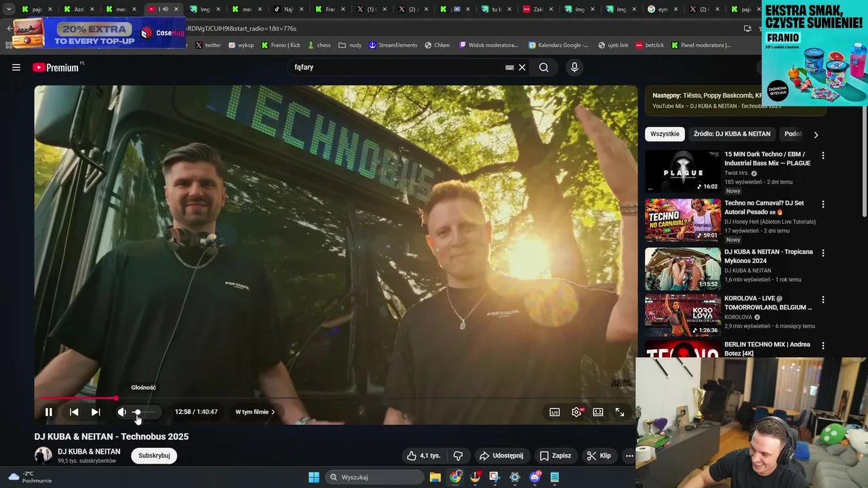This screenshot has width=868, height=488.
Task: Enter fullscreen mode
Action: click(620, 412)
